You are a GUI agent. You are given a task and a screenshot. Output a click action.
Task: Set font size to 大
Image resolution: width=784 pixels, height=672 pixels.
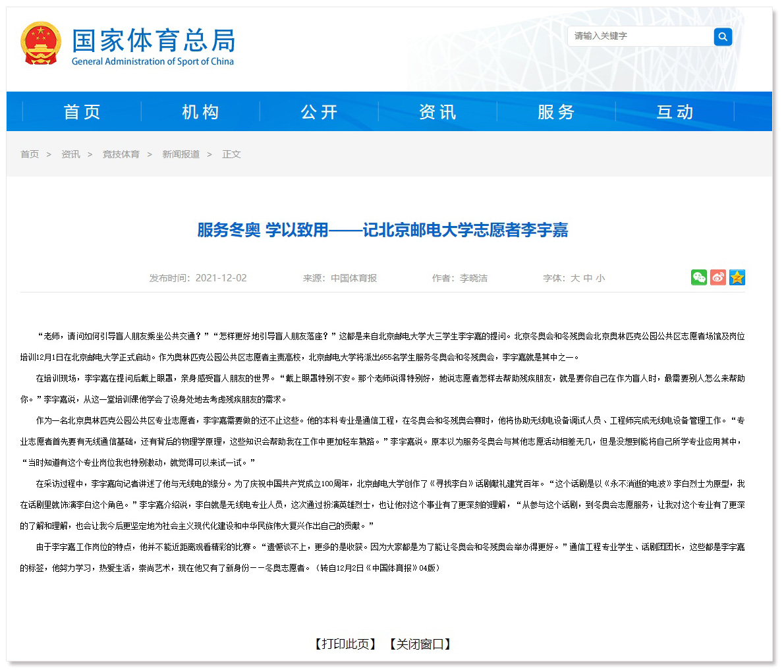(x=575, y=278)
